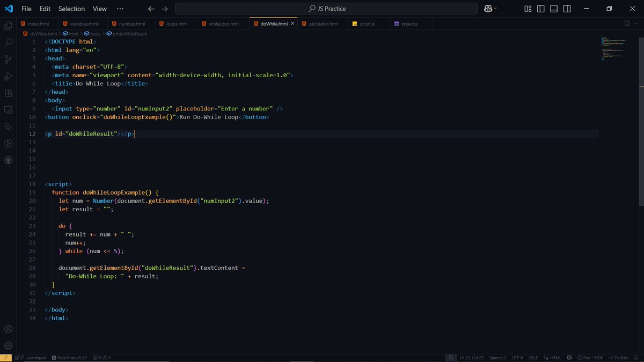The width and height of the screenshot is (644, 362).
Task: Toggle the Panel layout control
Action: point(553,9)
